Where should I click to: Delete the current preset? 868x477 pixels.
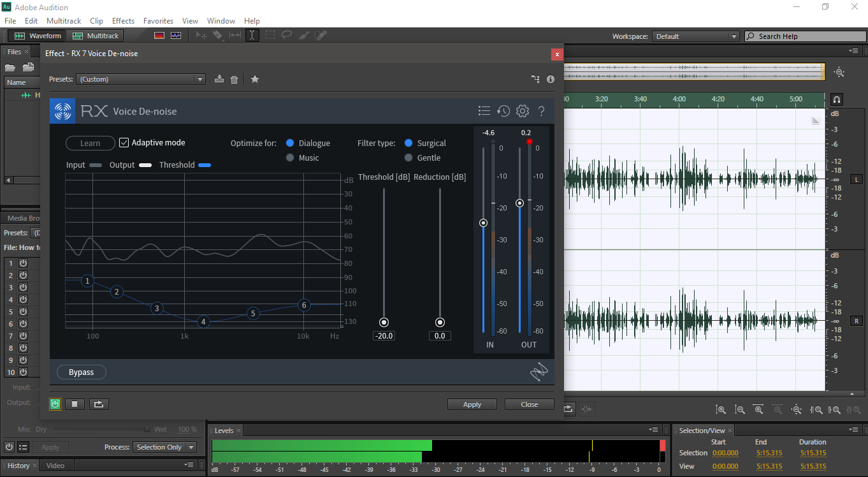pos(235,79)
